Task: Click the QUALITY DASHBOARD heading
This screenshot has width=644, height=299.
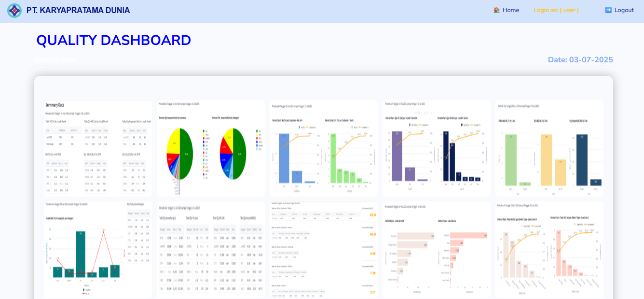Action: click(114, 40)
